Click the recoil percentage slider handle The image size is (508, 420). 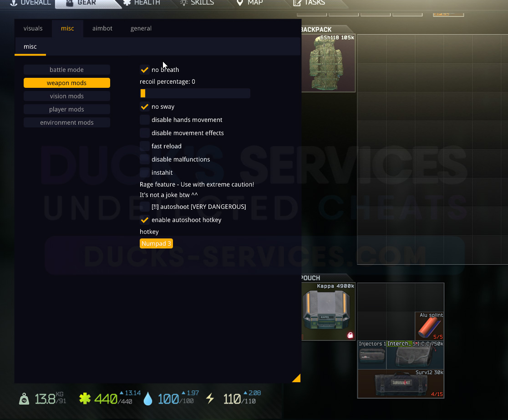(x=143, y=93)
